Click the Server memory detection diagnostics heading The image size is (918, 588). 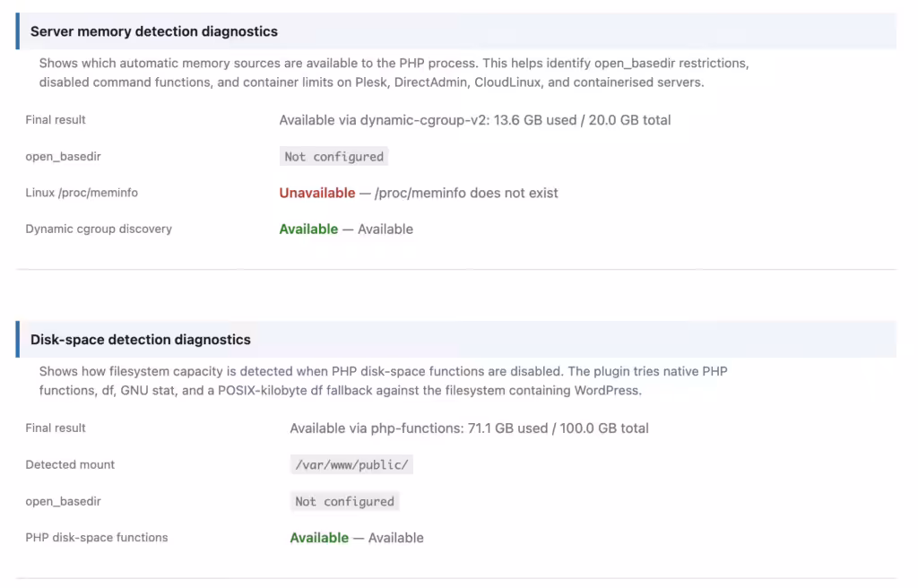click(154, 31)
